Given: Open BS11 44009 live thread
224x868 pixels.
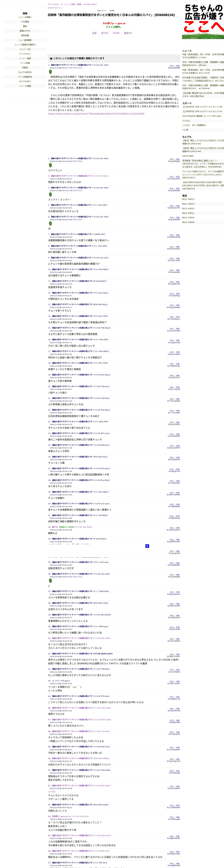Looking at the screenshot, I should click(x=188, y=222).
